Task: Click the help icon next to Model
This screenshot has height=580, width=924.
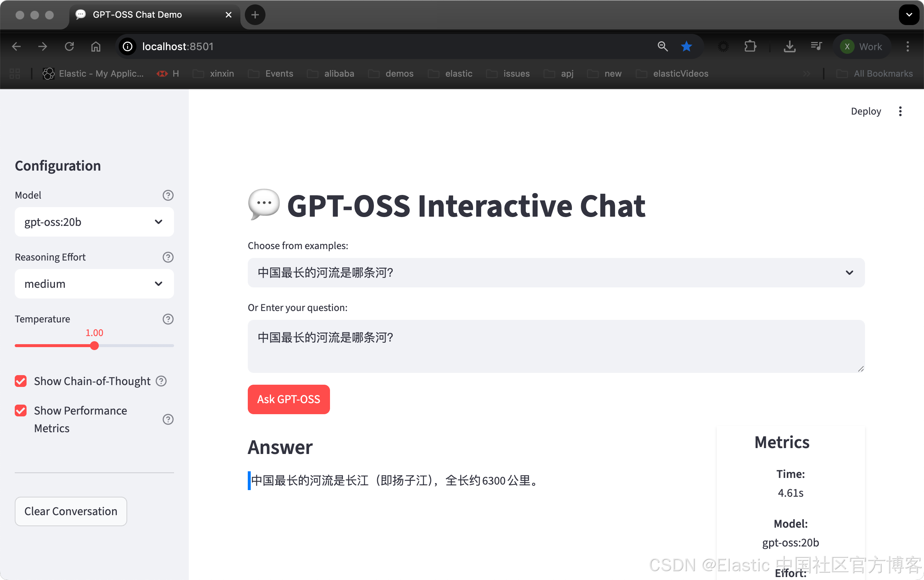Action: 168,195
